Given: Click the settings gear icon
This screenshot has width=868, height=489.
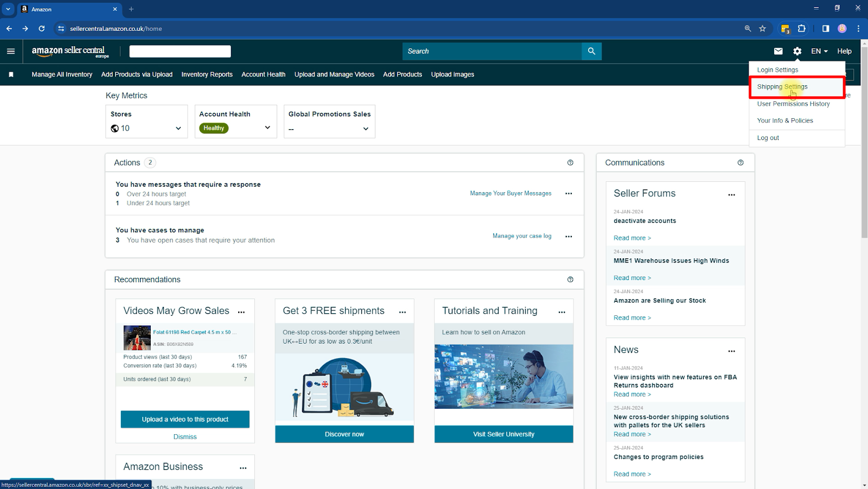Looking at the screenshot, I should tap(797, 51).
